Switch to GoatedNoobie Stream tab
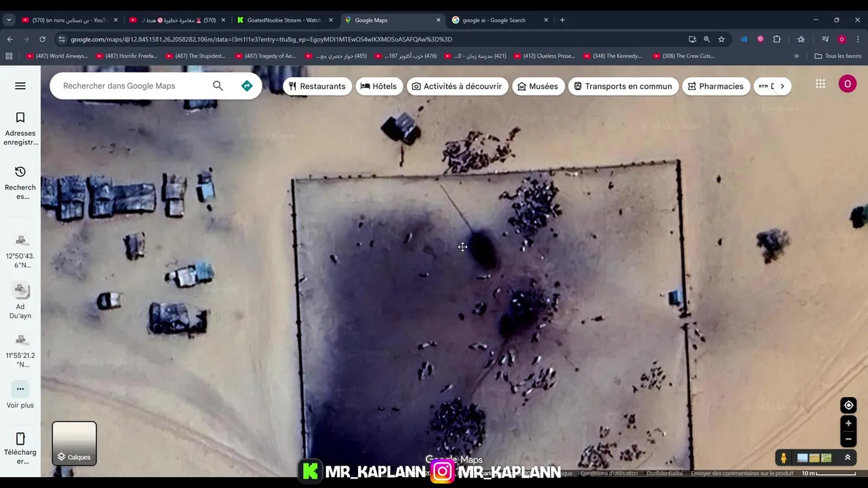The height and width of the screenshot is (488, 868). point(284,20)
